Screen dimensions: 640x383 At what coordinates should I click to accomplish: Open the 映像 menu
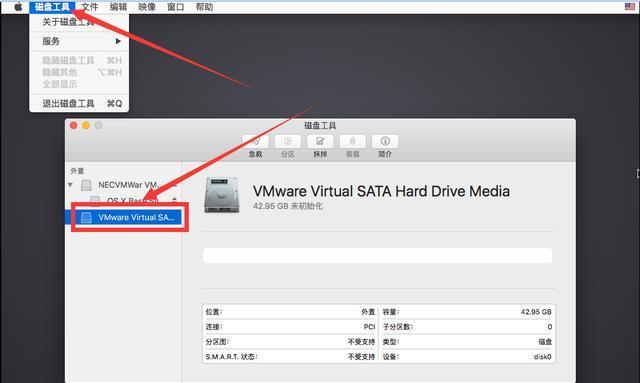[x=147, y=7]
